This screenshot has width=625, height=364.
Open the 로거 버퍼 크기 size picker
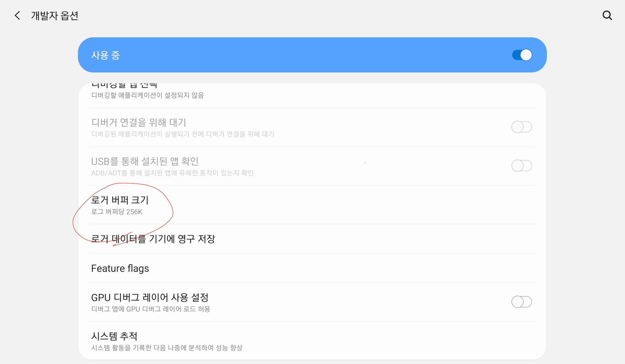tap(120, 200)
